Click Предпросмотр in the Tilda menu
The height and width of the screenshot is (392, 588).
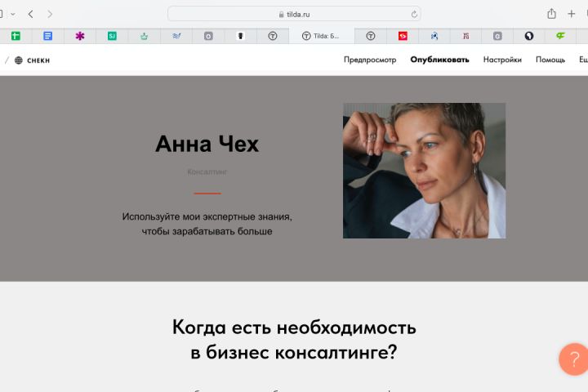coord(370,60)
